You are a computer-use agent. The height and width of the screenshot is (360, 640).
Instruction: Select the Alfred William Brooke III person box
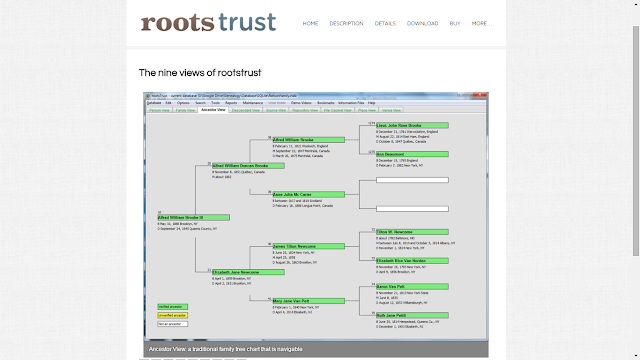tap(193, 218)
